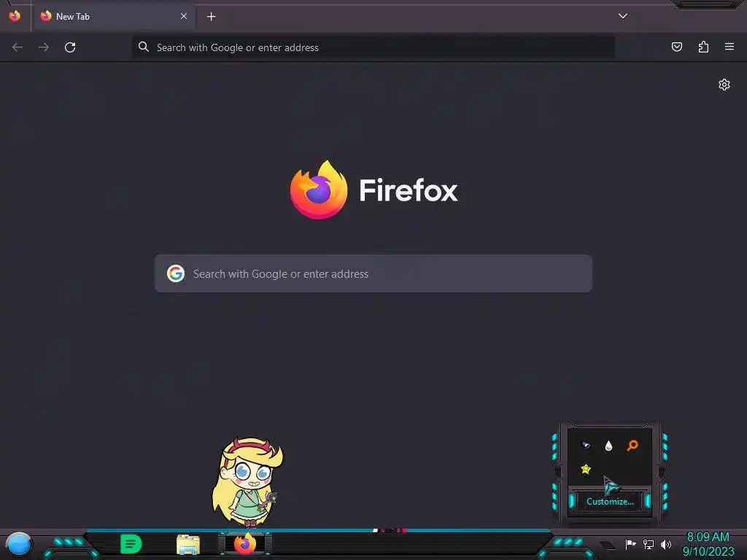Open network status tray icon
747x560 pixels.
tap(649, 544)
